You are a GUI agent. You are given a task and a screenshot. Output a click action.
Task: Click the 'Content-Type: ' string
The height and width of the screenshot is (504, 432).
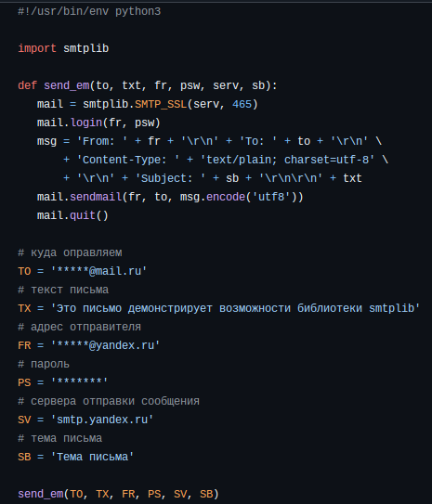tap(128, 160)
